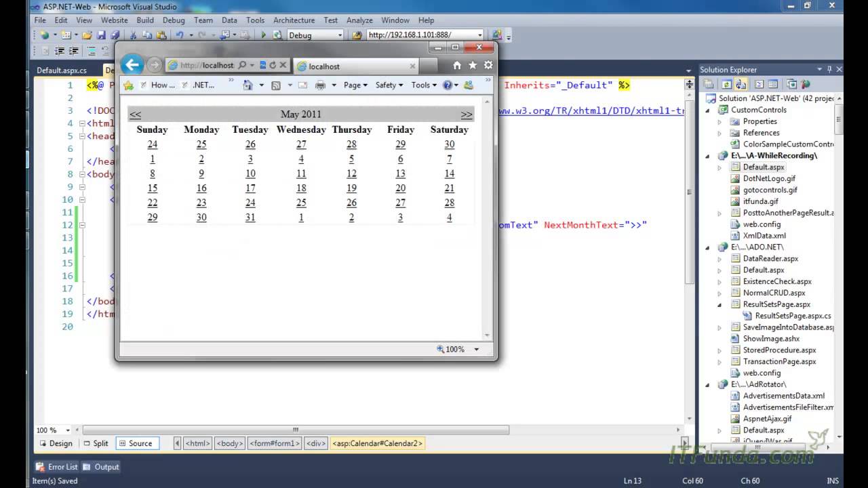Click the Help question mark icon in browser
The image size is (868, 488).
pyautogui.click(x=448, y=85)
